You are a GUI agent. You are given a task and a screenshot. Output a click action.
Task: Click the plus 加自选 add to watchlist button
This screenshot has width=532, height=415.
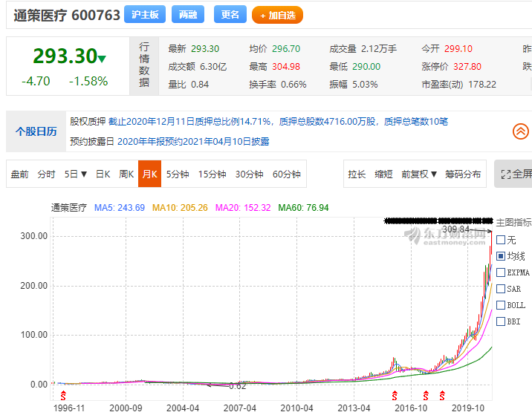pos(277,15)
